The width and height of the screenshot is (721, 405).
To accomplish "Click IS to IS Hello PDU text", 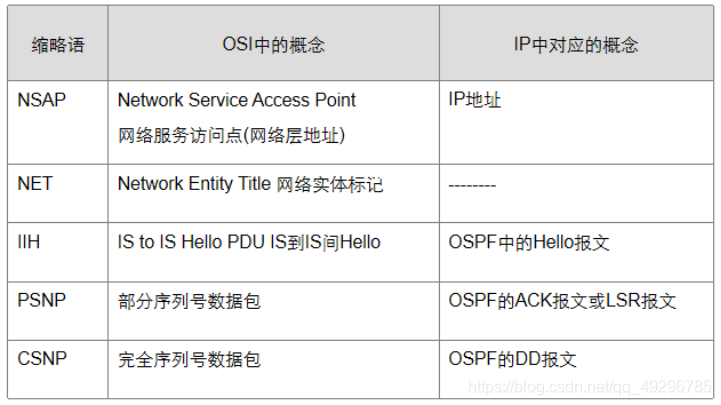I will point(191,242).
